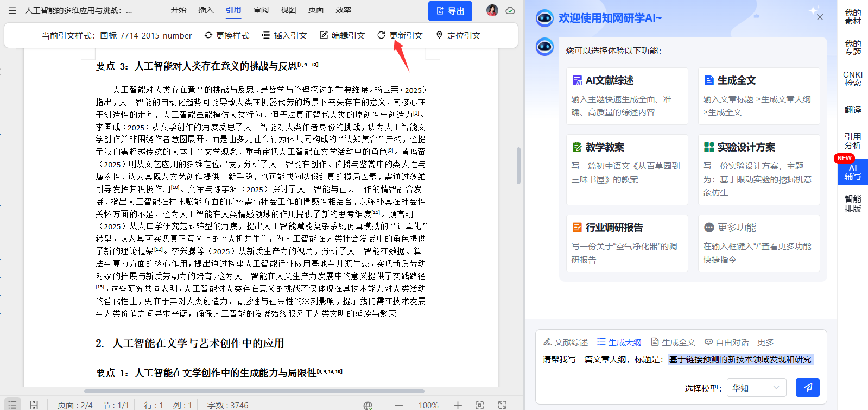Open the 更多功能 card

[758, 243]
